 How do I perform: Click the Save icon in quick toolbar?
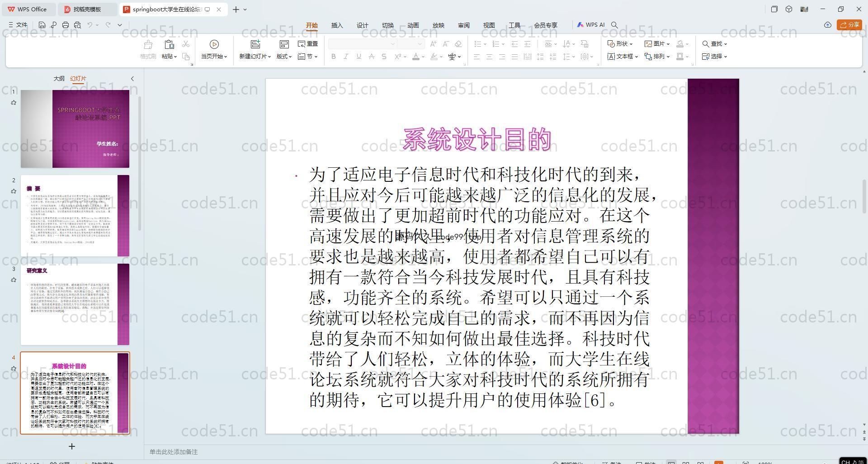pyautogui.click(x=42, y=25)
